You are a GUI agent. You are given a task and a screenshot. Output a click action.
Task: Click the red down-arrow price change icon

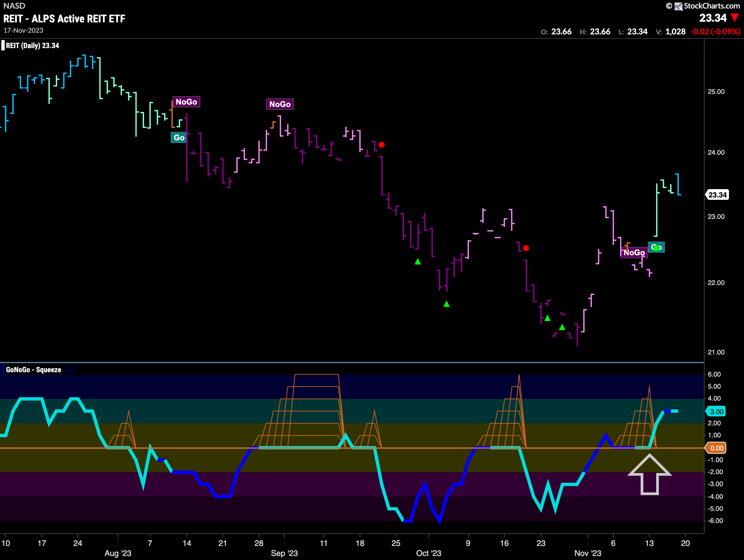(x=735, y=18)
